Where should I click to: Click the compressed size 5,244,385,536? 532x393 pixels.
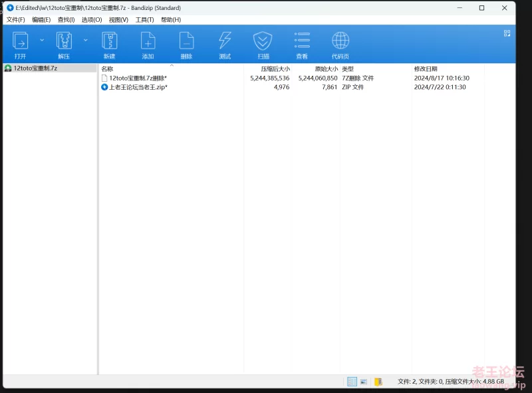[x=270, y=78]
